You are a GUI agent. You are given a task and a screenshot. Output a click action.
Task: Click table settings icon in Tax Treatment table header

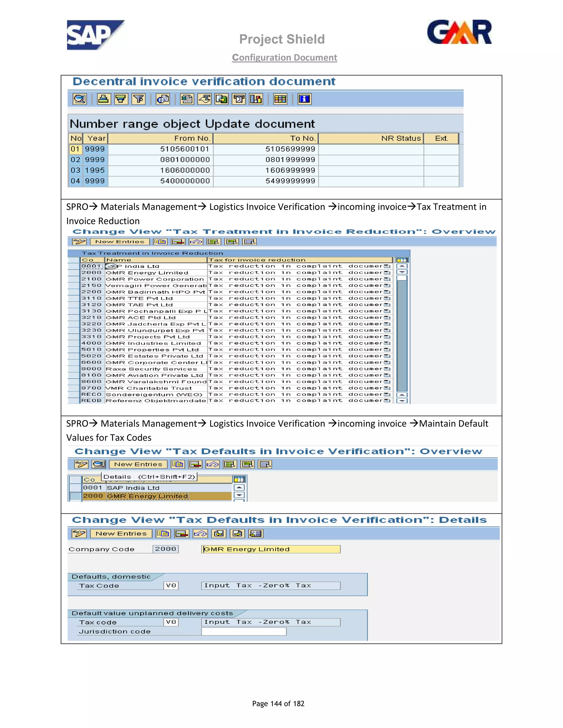tap(402, 260)
